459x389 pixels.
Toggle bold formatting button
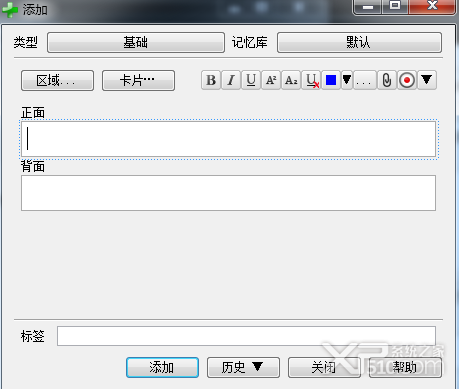coord(211,80)
